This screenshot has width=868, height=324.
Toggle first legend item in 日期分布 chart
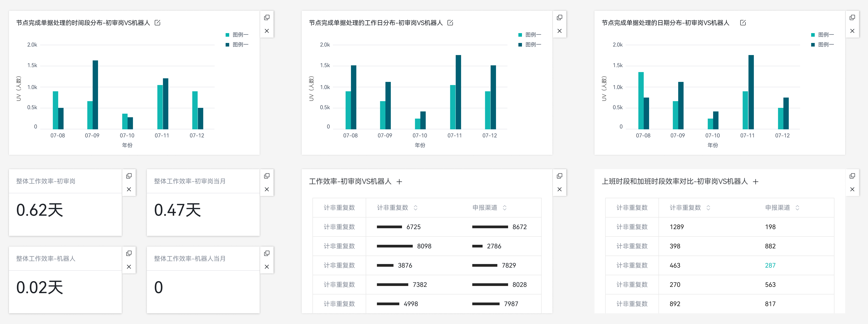pyautogui.click(x=822, y=35)
